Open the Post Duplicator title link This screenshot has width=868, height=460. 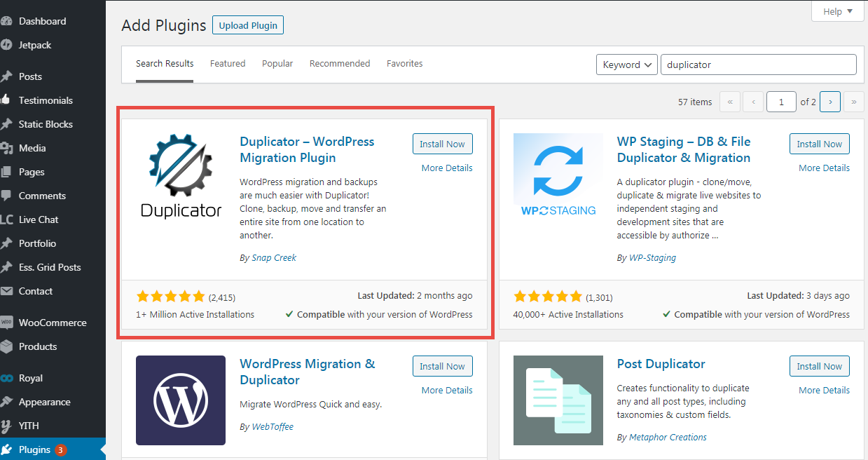(x=661, y=364)
